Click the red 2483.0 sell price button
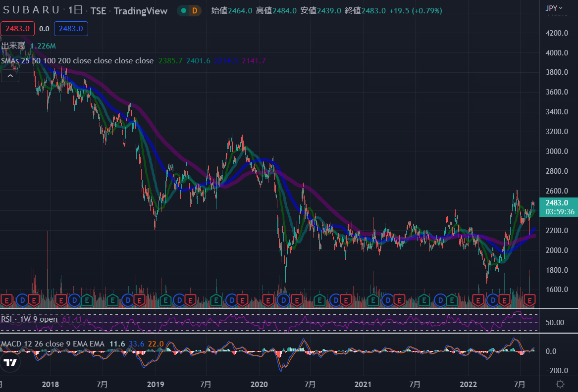 point(18,29)
